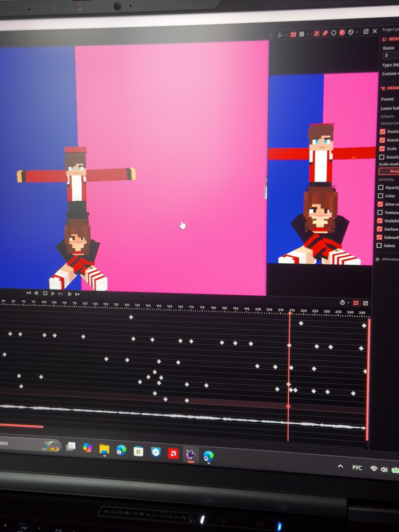Open the grid options dropdown arrow
This screenshot has height=532, width=399.
(308, 35)
